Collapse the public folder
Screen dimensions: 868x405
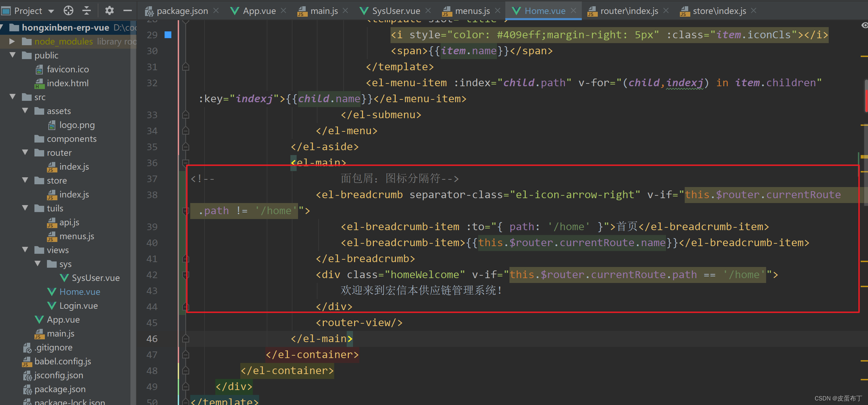(x=13, y=55)
